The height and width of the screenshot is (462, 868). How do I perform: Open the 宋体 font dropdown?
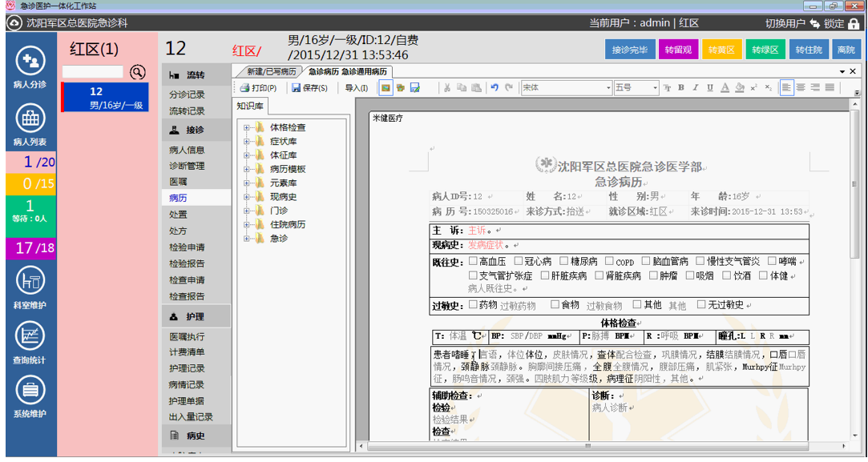tap(608, 87)
